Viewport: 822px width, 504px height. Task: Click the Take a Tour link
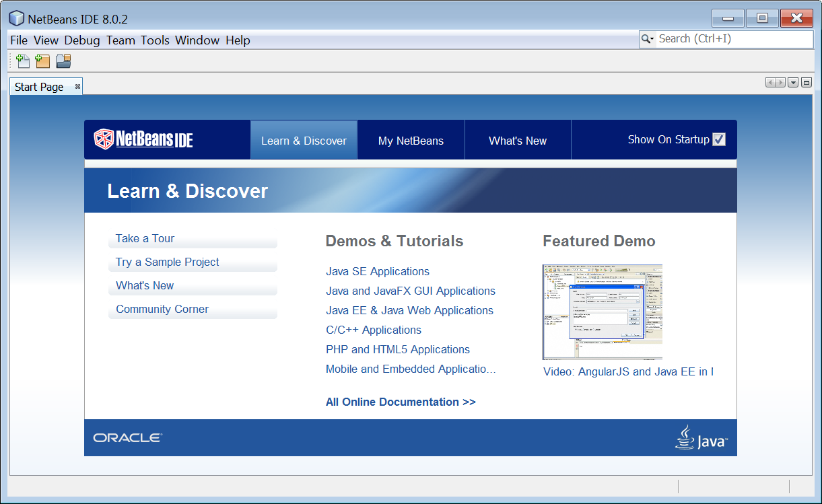(145, 238)
